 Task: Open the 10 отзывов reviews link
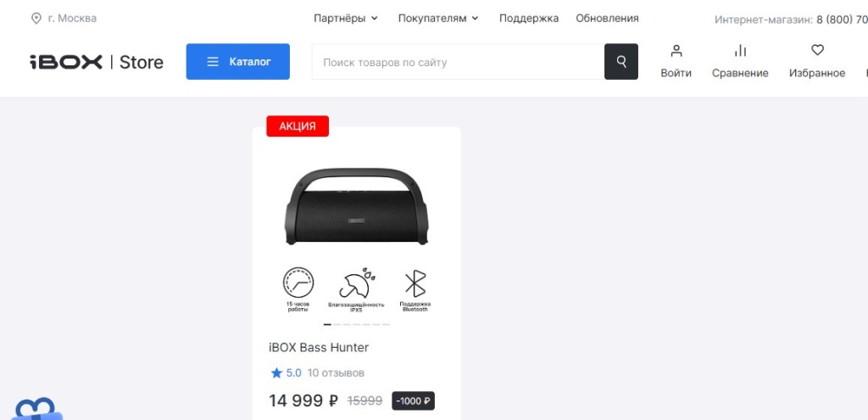coord(336,372)
